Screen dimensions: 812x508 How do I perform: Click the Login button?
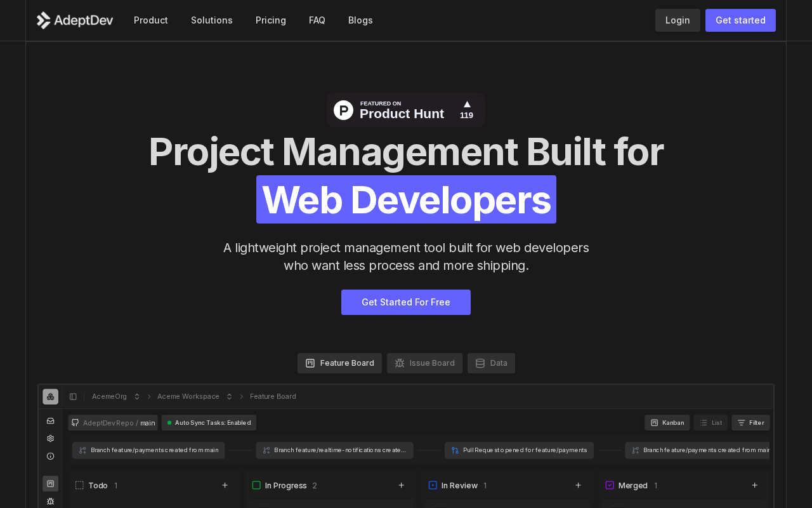click(678, 20)
